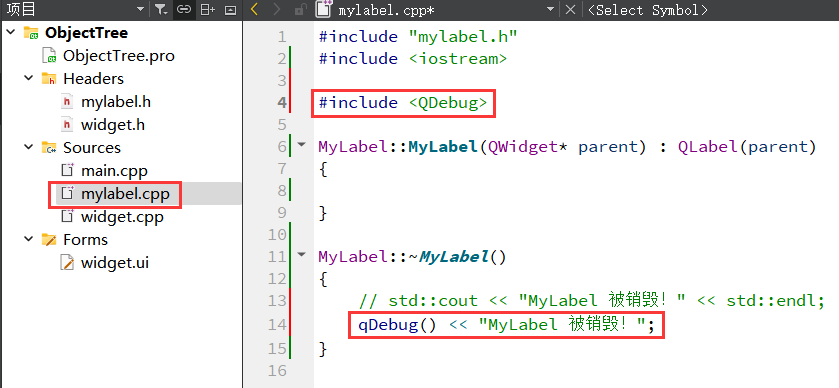Close the mylabel.cpp document

coord(570,9)
